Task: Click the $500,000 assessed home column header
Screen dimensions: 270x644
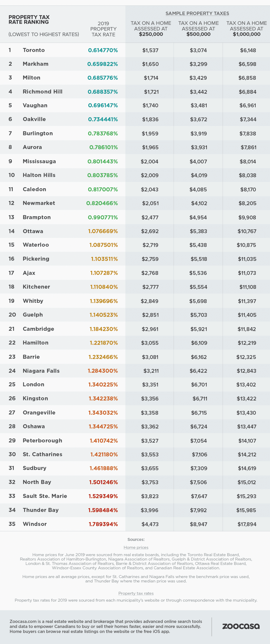Action: point(198,29)
